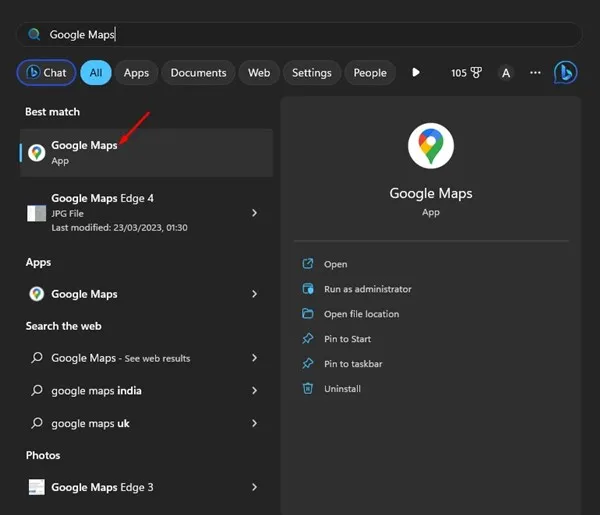The width and height of the screenshot is (600, 515).
Task: Open Google Maps Edge 3 photo result
Action: point(147,487)
